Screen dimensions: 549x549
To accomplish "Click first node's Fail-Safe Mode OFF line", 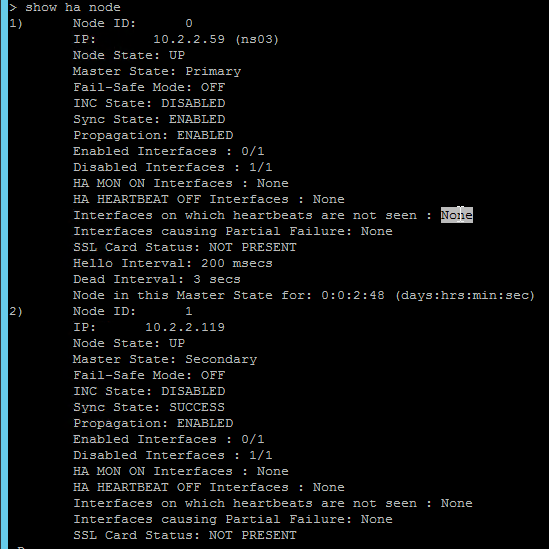I will tap(149, 87).
